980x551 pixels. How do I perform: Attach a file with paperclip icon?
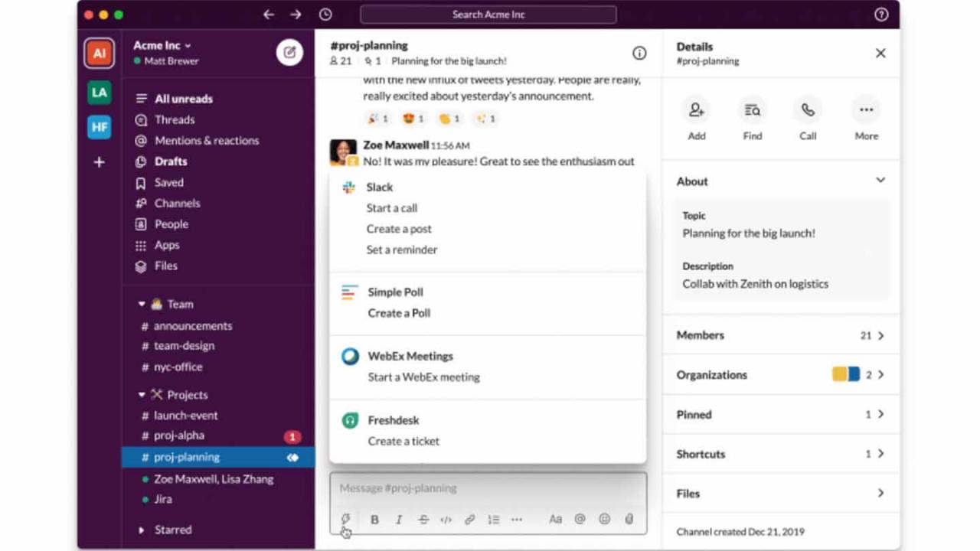(629, 519)
